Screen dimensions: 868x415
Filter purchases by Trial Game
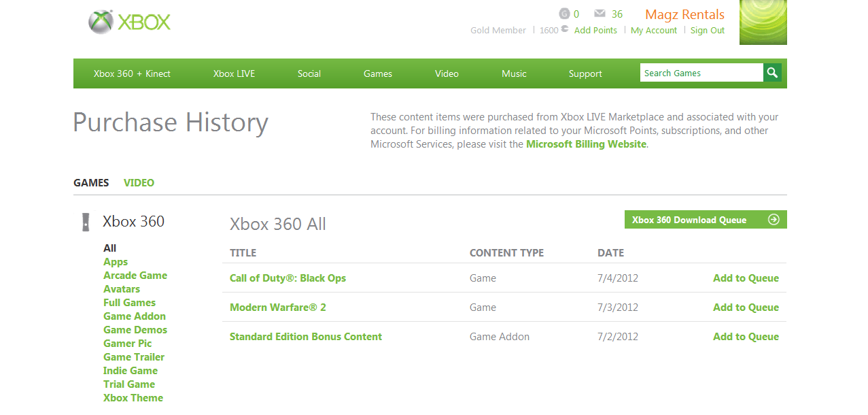[x=129, y=384]
